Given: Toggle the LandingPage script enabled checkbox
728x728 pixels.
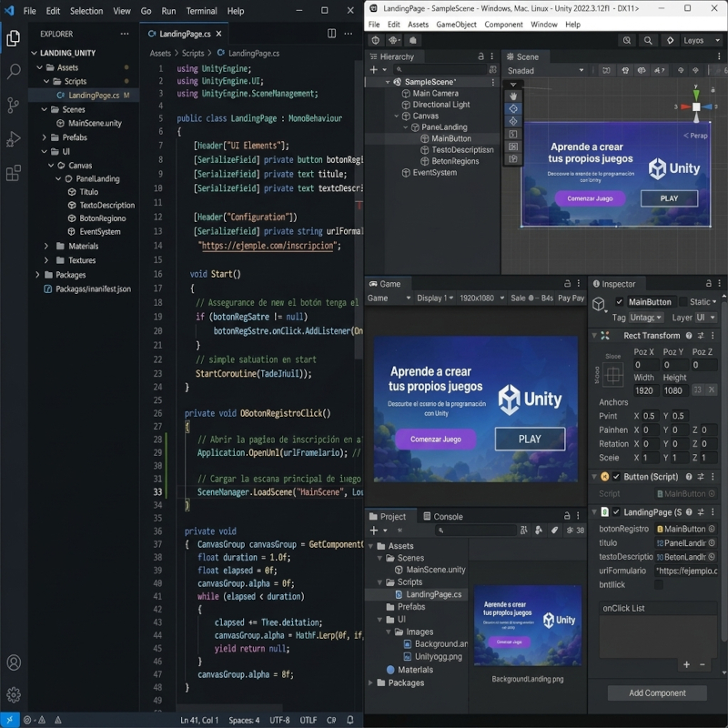Looking at the screenshot, I should tap(616, 511).
